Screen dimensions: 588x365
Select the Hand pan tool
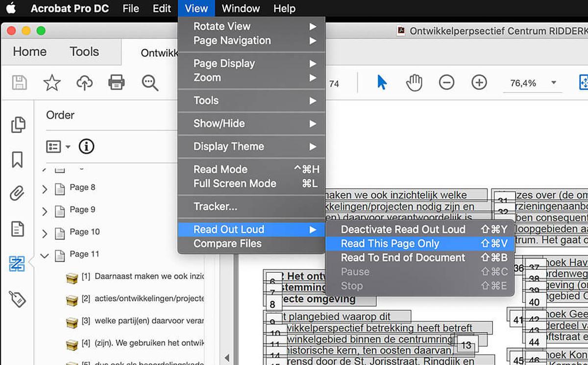pyautogui.click(x=414, y=82)
